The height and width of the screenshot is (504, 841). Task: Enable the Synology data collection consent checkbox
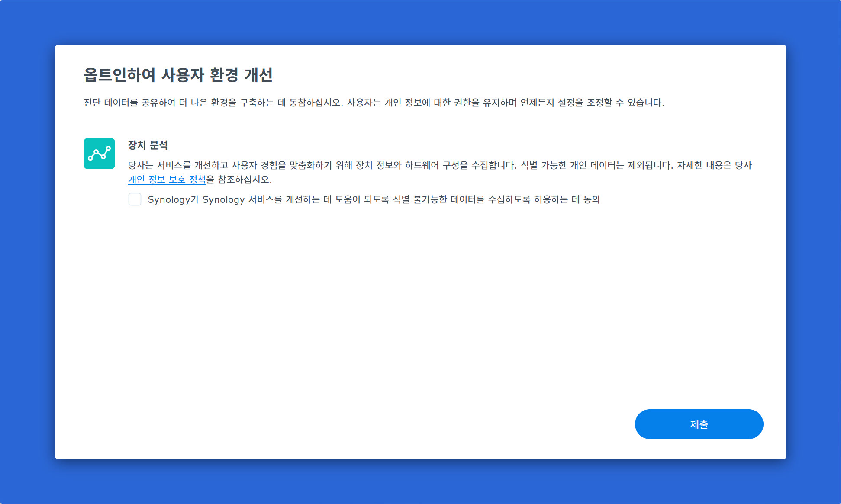click(x=135, y=199)
